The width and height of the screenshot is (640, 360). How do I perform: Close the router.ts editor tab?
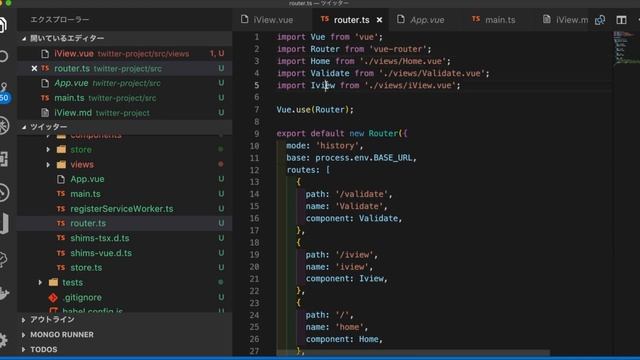click(380, 20)
